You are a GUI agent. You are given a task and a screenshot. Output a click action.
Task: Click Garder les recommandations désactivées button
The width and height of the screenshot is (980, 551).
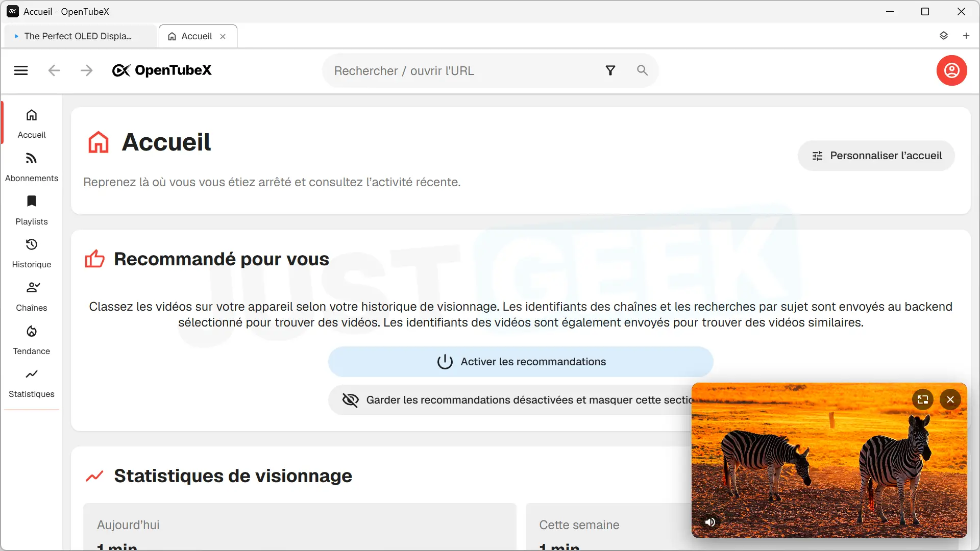point(510,400)
